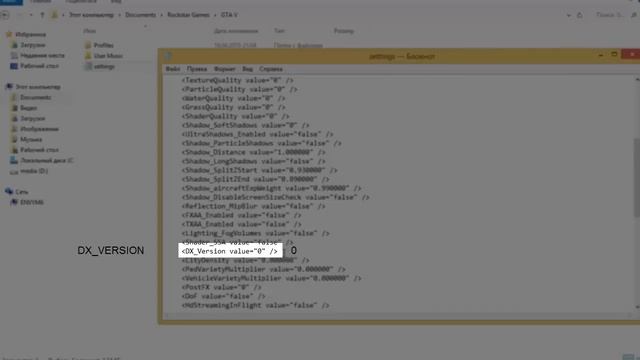Open the Правка menu in Notepad
The image size is (640, 360).
pos(197,69)
